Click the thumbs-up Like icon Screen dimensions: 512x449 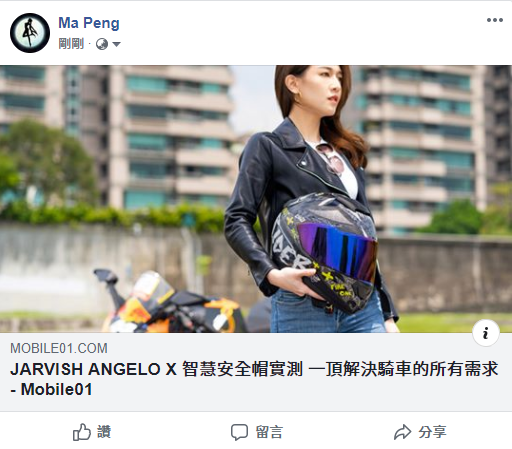click(81, 432)
